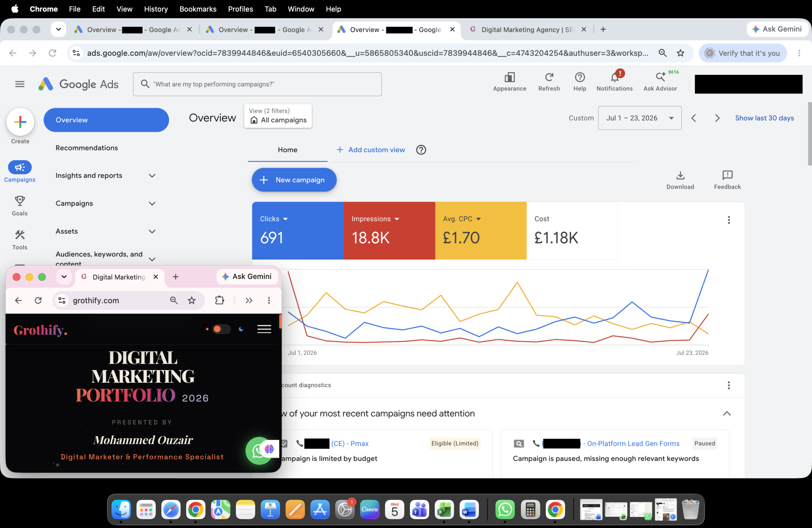
Task: Open the Google Ads hamburger menu
Action: pyautogui.click(x=20, y=84)
